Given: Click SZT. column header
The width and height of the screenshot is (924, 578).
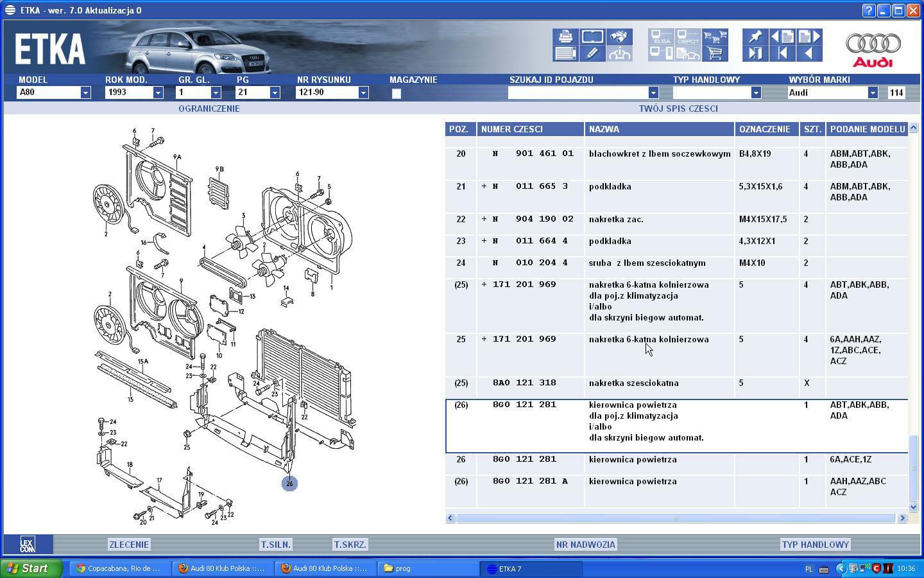Looking at the screenshot, I should point(812,129).
